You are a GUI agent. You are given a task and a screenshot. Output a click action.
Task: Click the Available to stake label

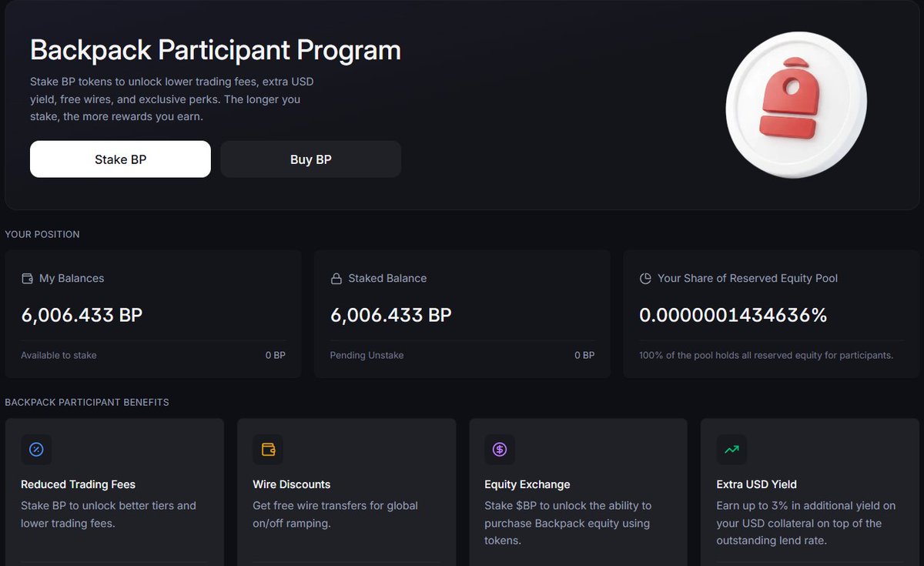pos(59,356)
